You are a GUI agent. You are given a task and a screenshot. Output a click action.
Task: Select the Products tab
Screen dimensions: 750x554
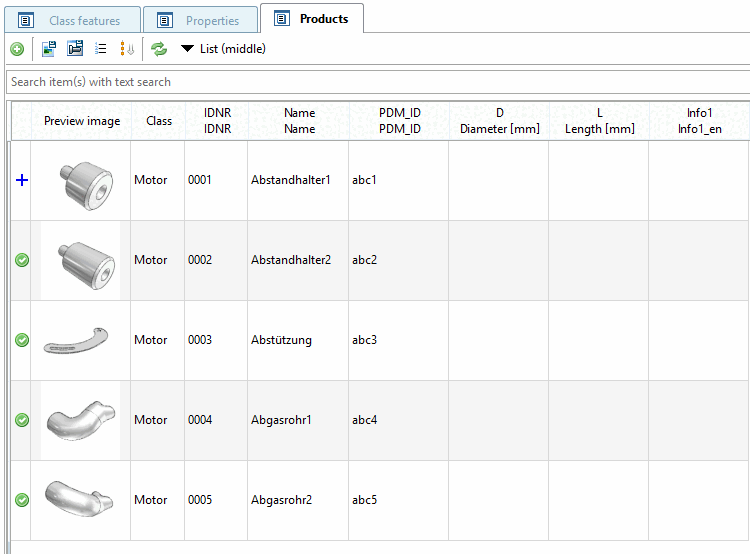(312, 19)
